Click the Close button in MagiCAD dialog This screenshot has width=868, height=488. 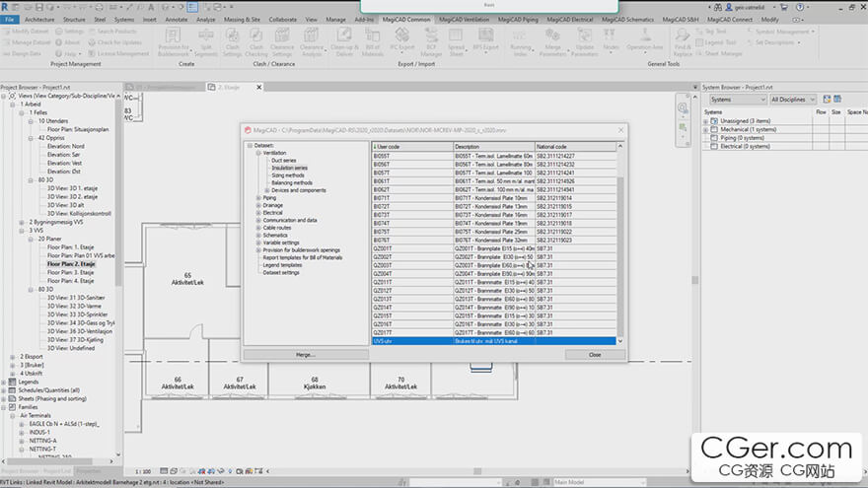pyautogui.click(x=595, y=355)
